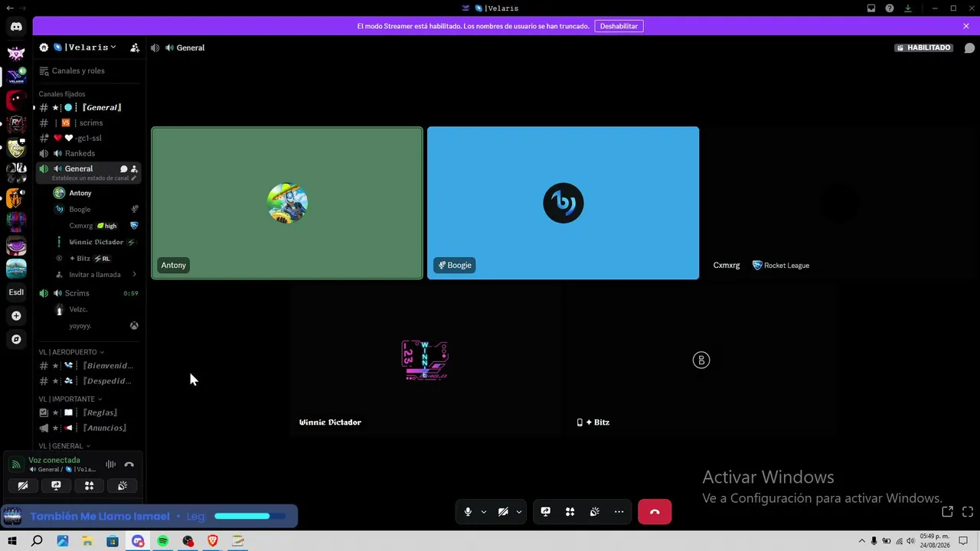The width and height of the screenshot is (980, 551).
Task: Open Discord direct messages home icon
Action: click(x=16, y=27)
